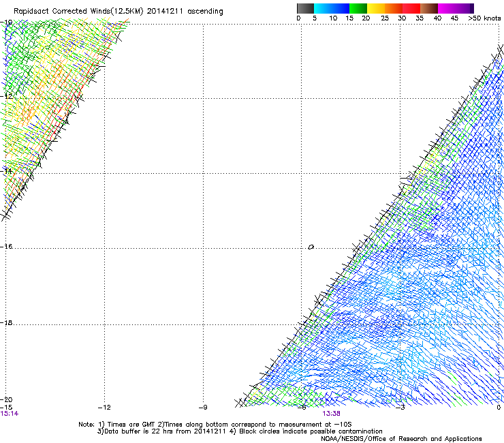Click the latitude label '-16' on left axis

pos(6,247)
